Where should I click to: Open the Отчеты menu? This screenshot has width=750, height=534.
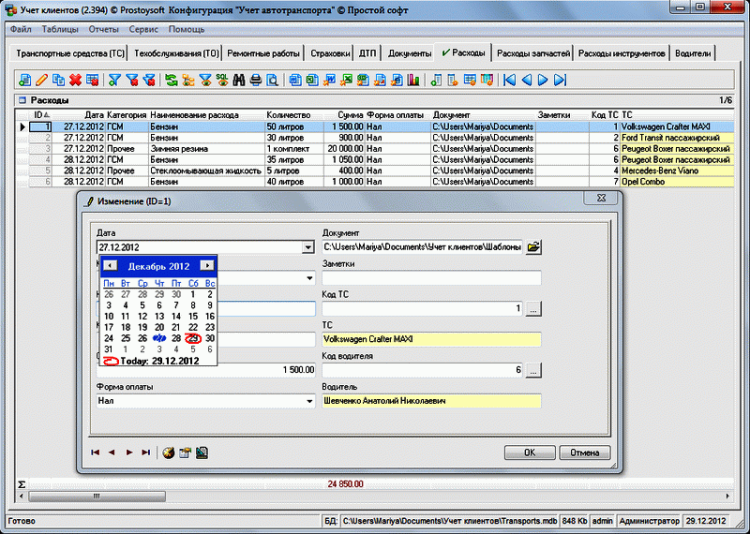click(103, 30)
